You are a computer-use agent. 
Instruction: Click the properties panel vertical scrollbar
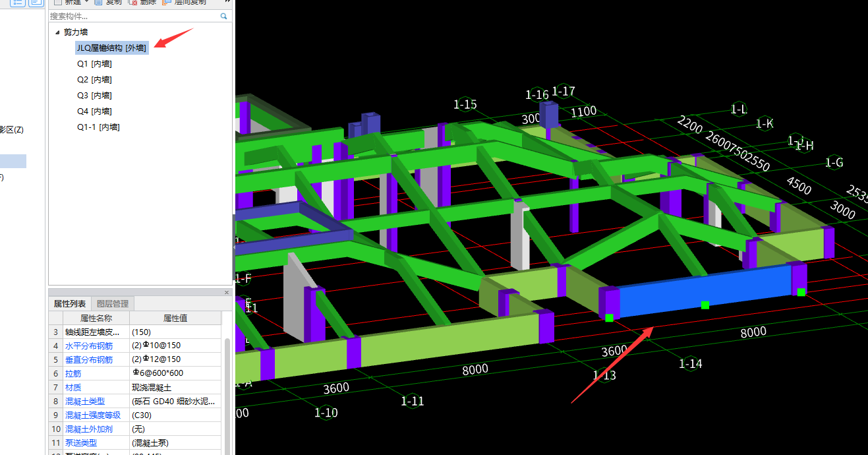point(228,396)
